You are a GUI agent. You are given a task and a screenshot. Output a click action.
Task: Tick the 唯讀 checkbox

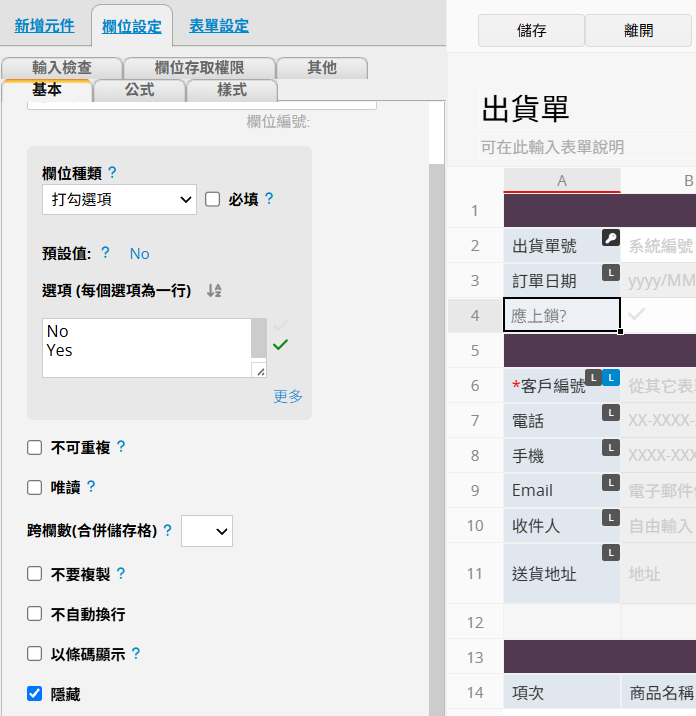[34, 487]
